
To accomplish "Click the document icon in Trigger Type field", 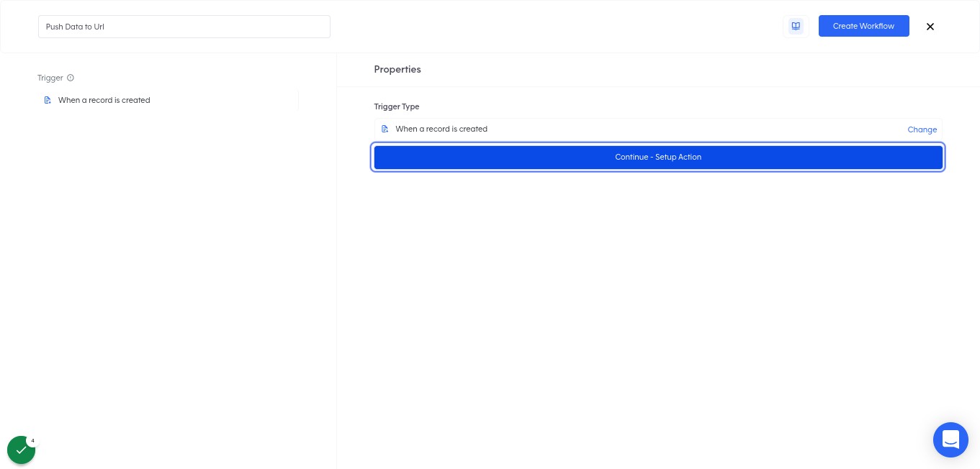I will (x=385, y=129).
